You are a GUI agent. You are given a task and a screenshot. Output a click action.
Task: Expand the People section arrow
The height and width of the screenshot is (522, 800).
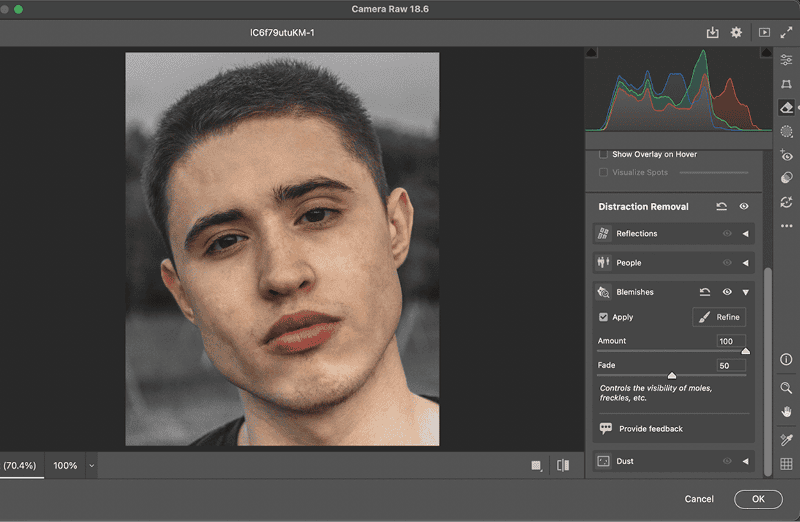[745, 263]
